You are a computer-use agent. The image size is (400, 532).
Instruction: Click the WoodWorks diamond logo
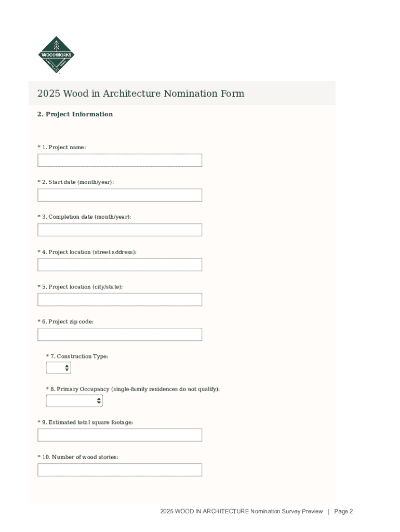tap(56, 55)
